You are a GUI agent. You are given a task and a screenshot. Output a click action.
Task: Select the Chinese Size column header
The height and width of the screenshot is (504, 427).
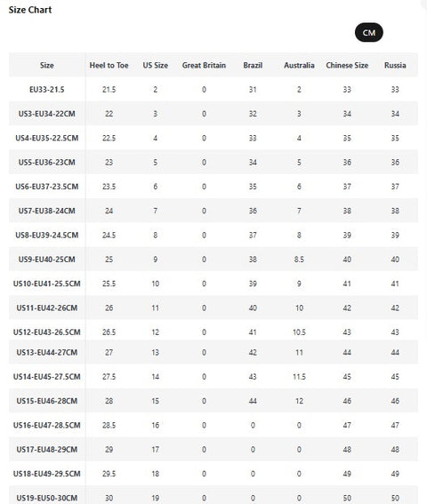pos(347,65)
